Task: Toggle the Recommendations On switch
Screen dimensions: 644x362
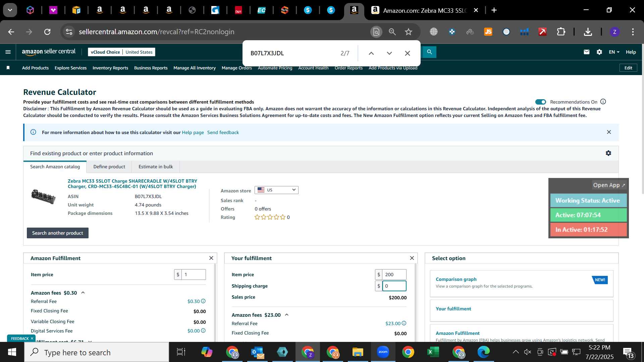Action: click(540, 102)
